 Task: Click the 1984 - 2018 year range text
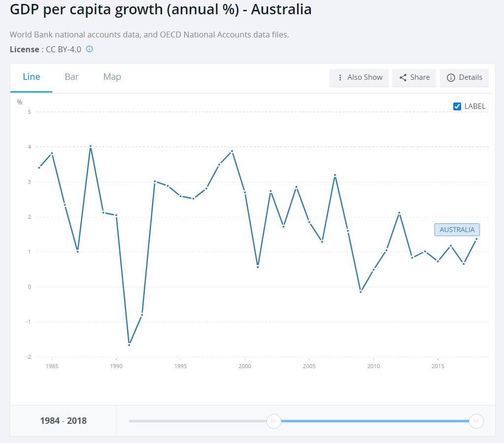point(63,421)
